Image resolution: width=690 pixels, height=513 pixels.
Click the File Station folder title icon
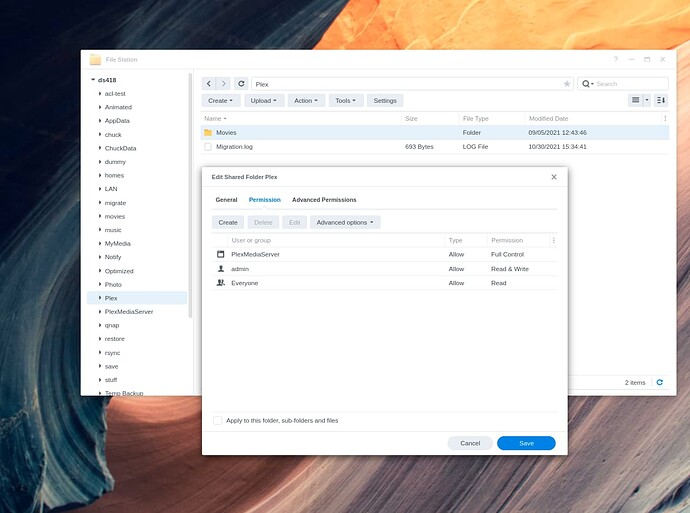coord(95,59)
